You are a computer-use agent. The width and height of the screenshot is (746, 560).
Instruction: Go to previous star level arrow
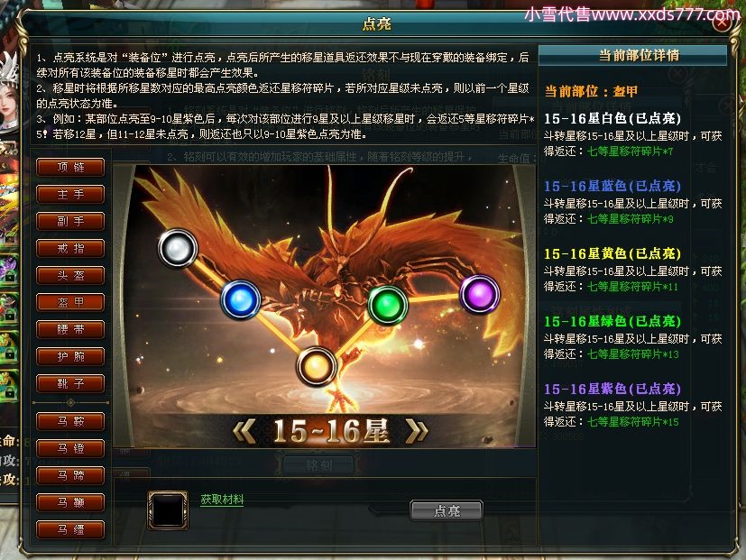(x=244, y=431)
